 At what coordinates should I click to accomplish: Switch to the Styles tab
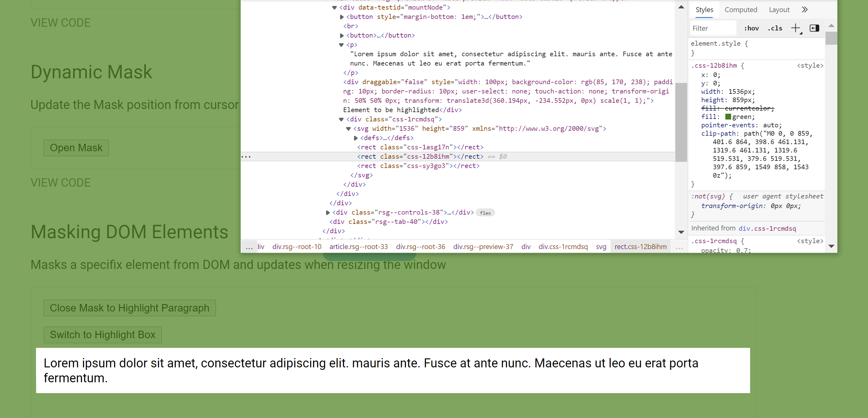tap(704, 10)
